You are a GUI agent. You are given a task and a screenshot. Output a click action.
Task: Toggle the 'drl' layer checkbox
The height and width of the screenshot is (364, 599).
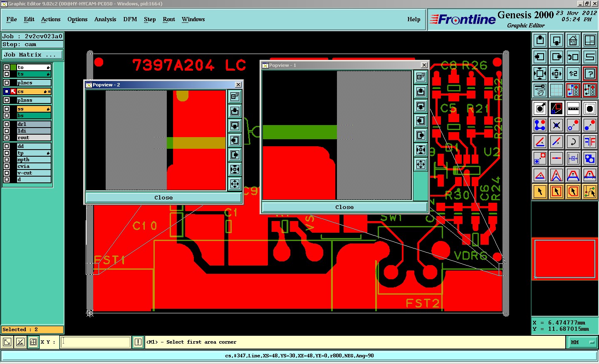tap(7, 124)
